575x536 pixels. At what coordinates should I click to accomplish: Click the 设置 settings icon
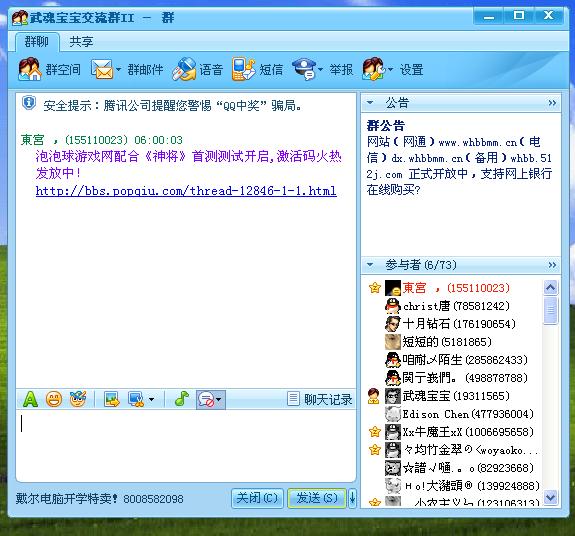pyautogui.click(x=374, y=69)
